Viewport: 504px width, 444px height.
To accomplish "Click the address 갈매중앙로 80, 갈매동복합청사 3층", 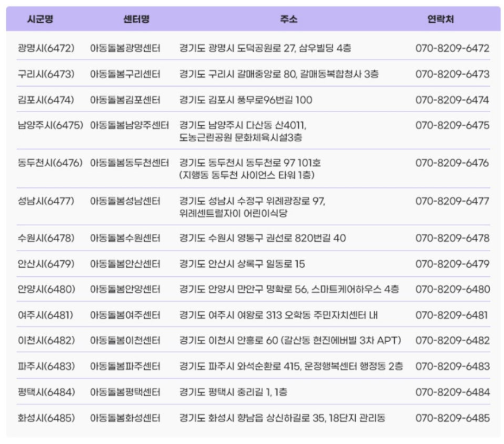I will (x=307, y=74).
